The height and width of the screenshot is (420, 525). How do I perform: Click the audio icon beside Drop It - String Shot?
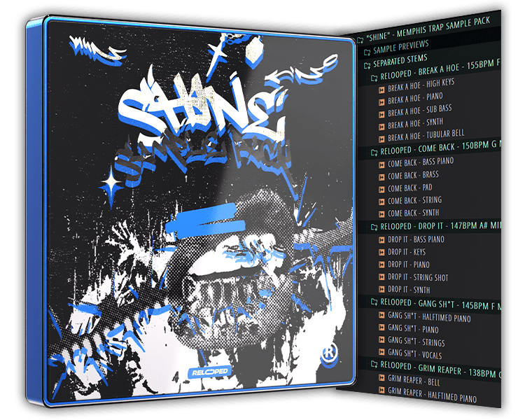380,278
